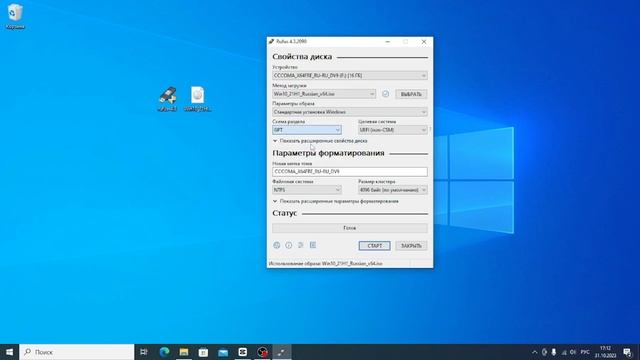Open the network tray icon

pyautogui.click(x=564, y=352)
